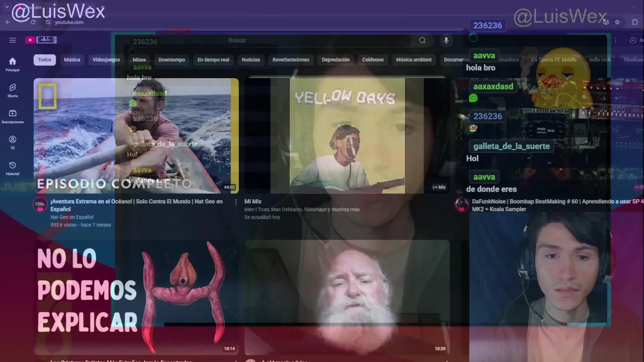
Task: Reload the page in the browser
Action: pyautogui.click(x=33, y=22)
